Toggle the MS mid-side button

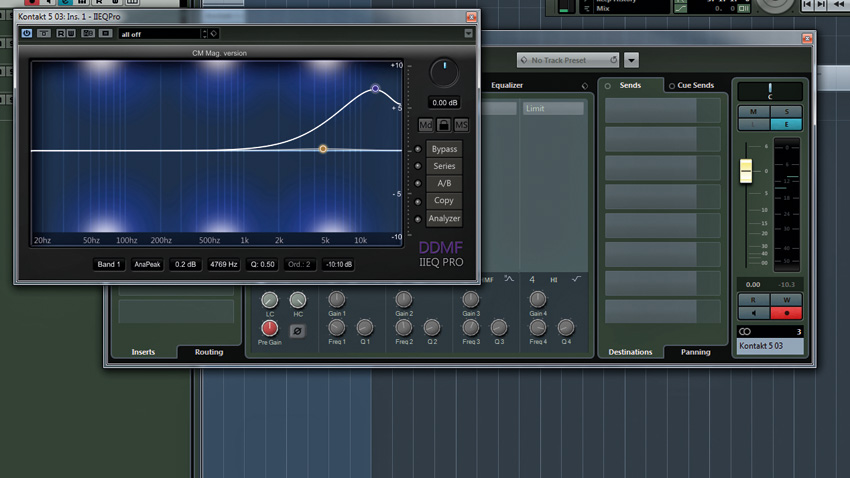point(461,125)
